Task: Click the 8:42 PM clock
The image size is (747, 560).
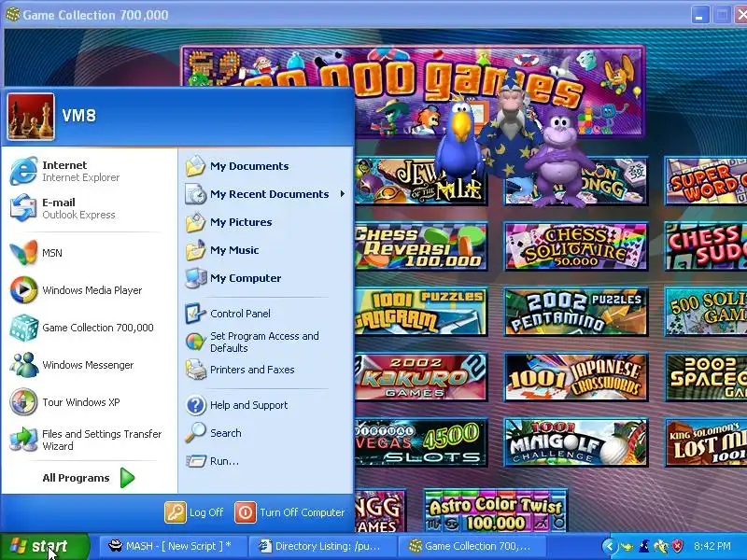Action: coord(712,546)
